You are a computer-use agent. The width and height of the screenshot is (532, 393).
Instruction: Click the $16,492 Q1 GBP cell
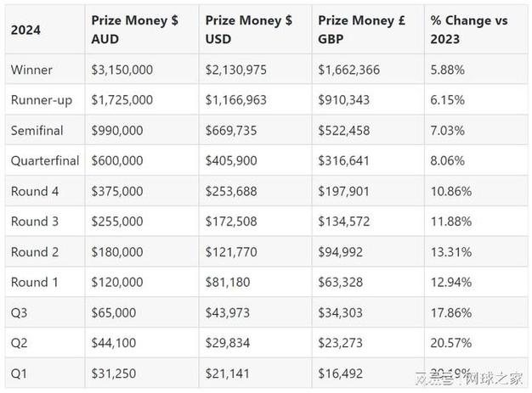(x=340, y=373)
